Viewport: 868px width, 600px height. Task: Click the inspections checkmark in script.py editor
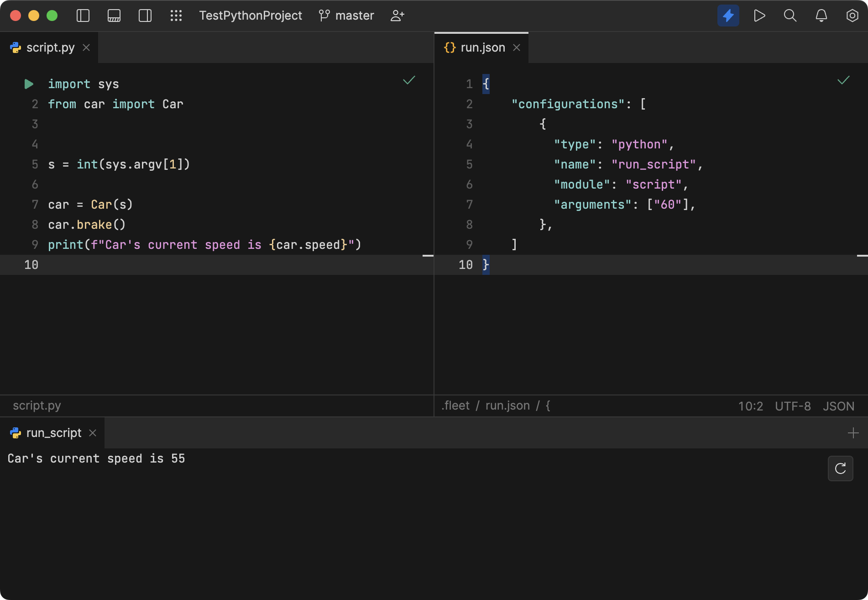(408, 80)
